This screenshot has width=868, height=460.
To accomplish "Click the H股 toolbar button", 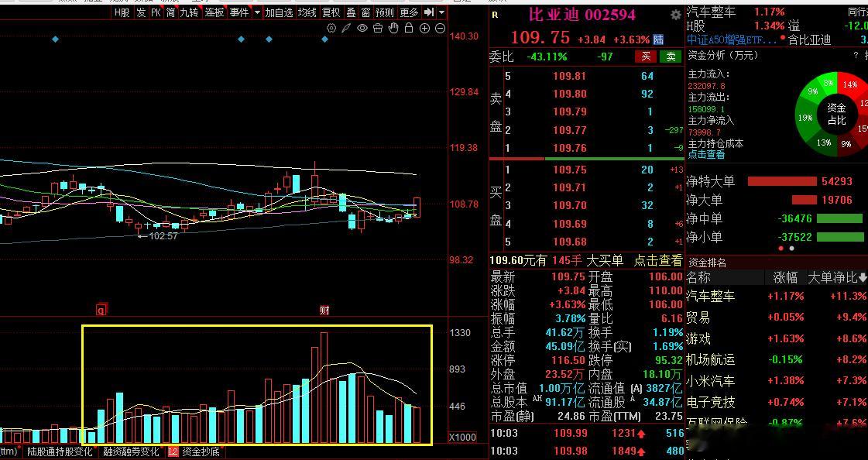I will pos(122,12).
